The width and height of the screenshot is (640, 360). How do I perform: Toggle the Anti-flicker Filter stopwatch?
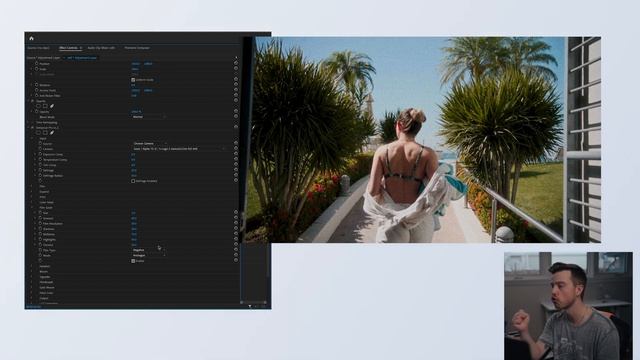[36, 96]
